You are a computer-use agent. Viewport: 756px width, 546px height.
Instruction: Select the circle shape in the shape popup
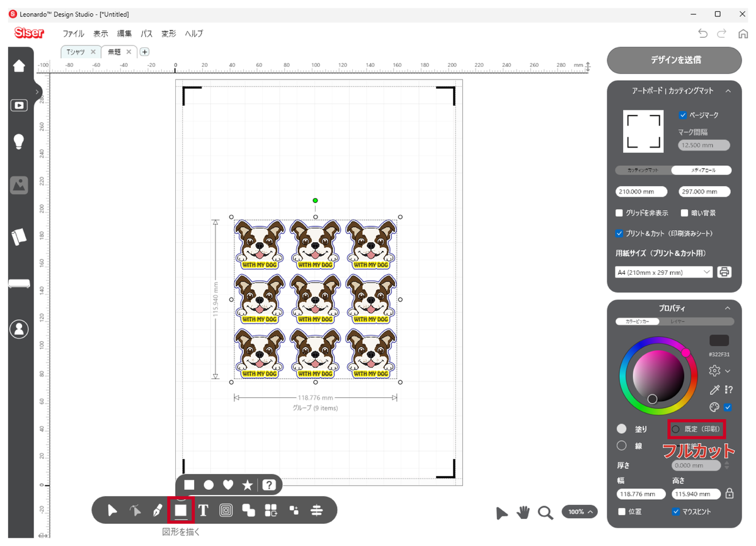[x=209, y=485]
